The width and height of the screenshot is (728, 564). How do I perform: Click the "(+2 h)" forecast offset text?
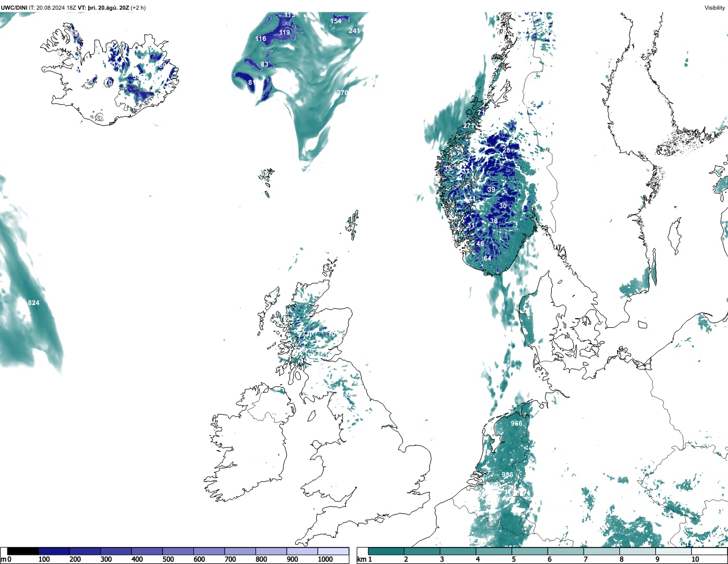click(138, 7)
